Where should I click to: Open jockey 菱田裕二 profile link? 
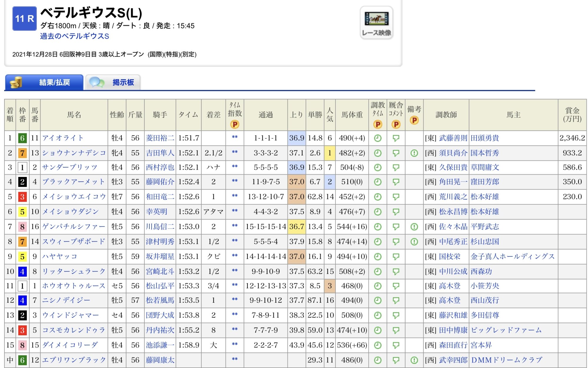click(x=160, y=138)
